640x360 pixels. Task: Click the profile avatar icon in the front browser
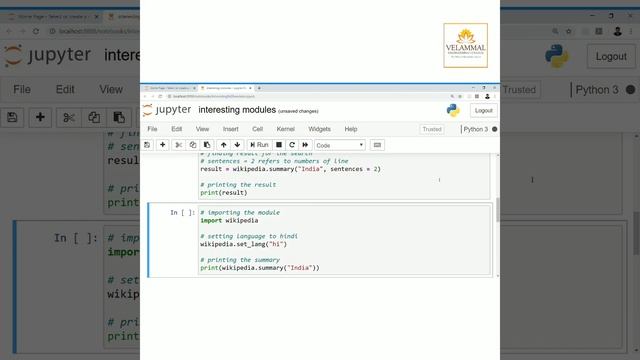click(x=487, y=96)
